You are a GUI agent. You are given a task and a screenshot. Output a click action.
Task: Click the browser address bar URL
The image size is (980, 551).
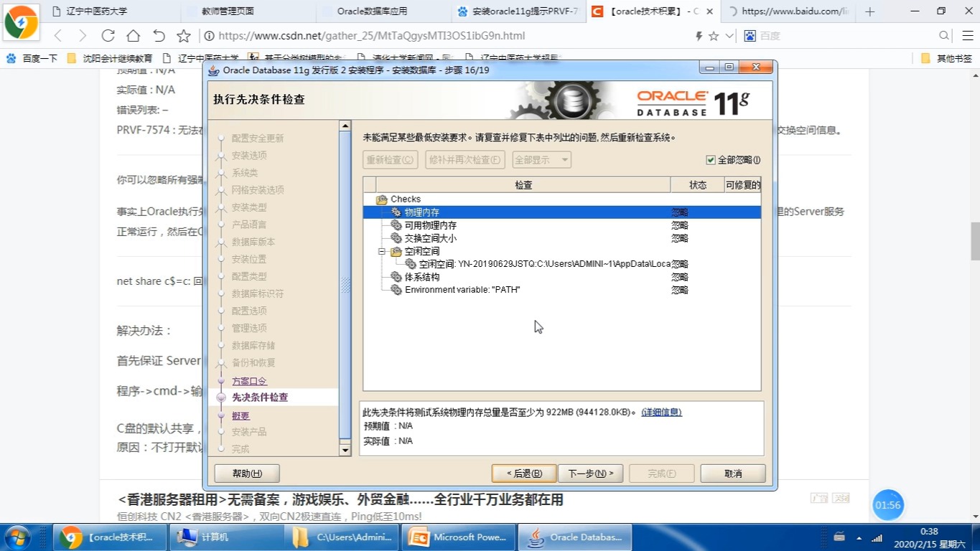click(371, 36)
